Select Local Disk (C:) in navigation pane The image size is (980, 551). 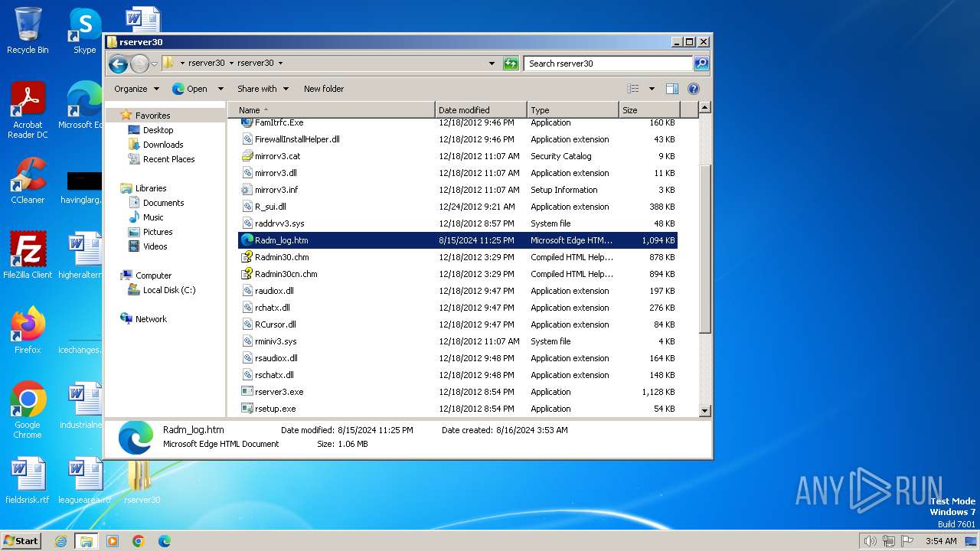click(x=169, y=290)
